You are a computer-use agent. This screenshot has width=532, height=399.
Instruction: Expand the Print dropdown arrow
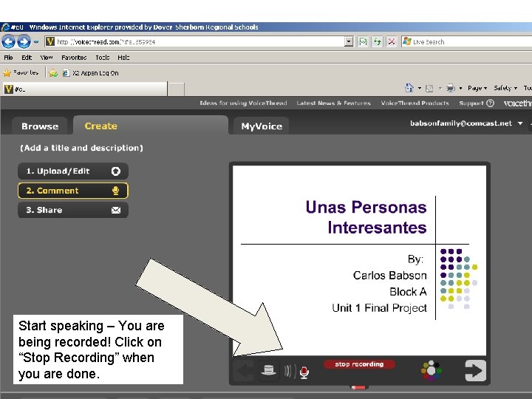click(460, 88)
